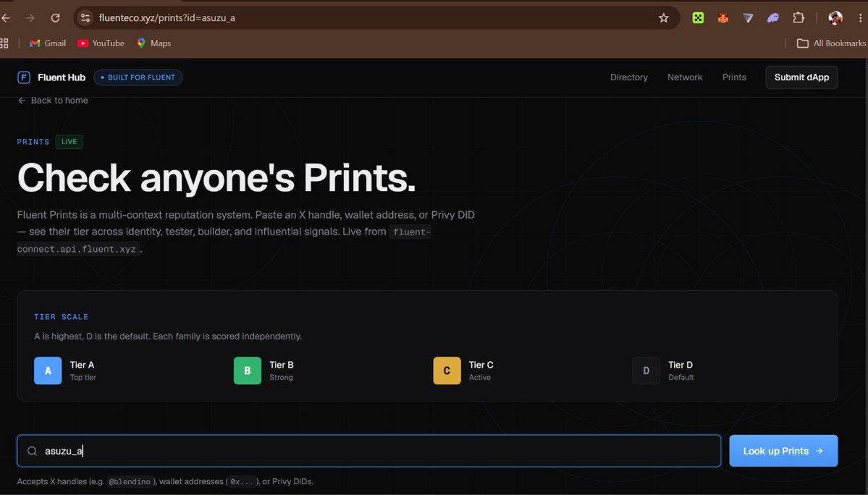Open the gray triangle extension icon

[x=748, y=17]
